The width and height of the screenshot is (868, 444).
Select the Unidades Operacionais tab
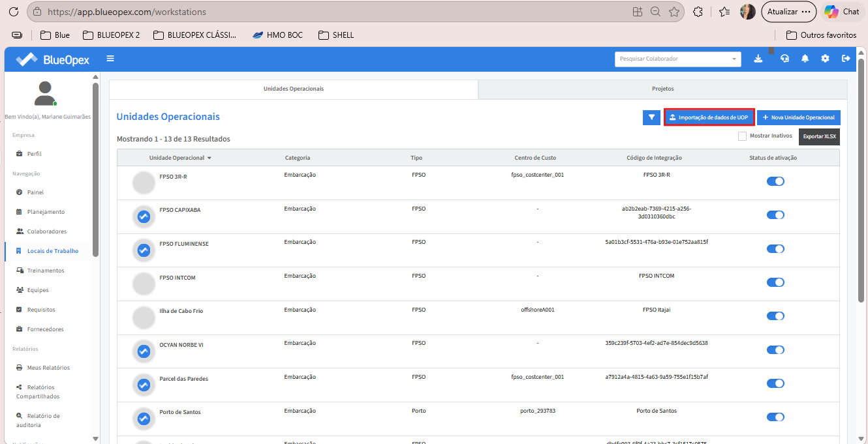click(x=294, y=89)
